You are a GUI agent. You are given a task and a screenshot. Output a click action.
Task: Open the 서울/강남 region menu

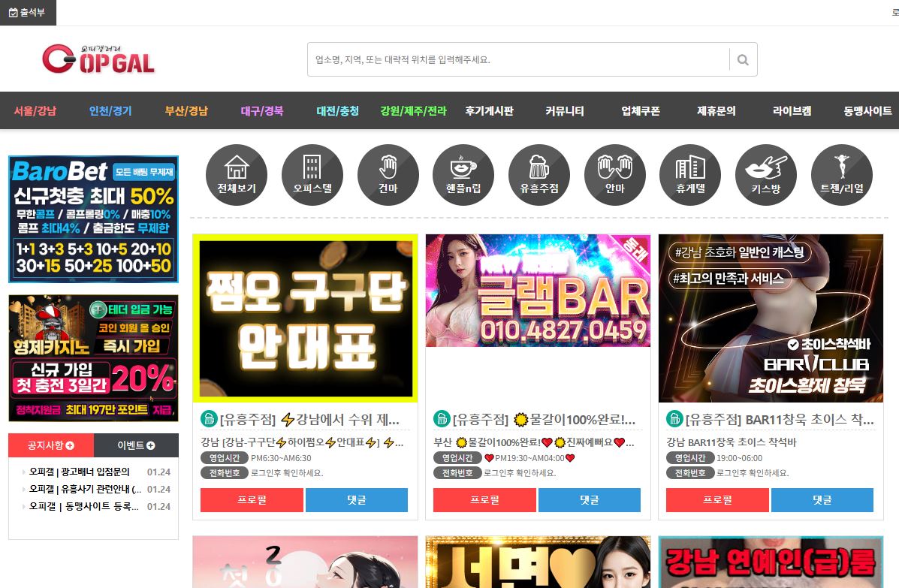point(35,111)
